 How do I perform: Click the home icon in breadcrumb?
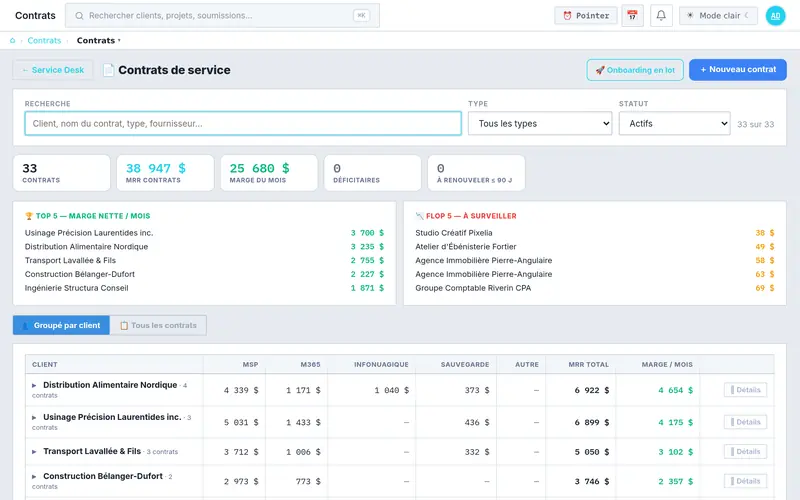pos(12,40)
